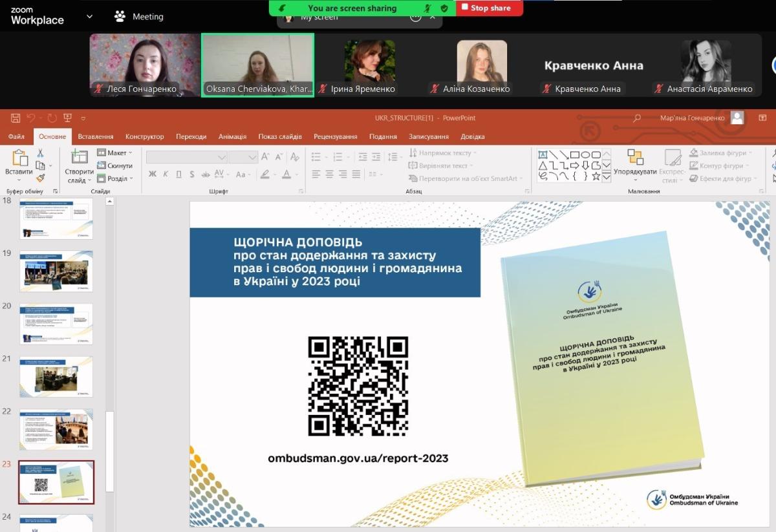Expand the Макет (Layout) dropdown
This screenshot has height=532, width=776.
(115, 153)
